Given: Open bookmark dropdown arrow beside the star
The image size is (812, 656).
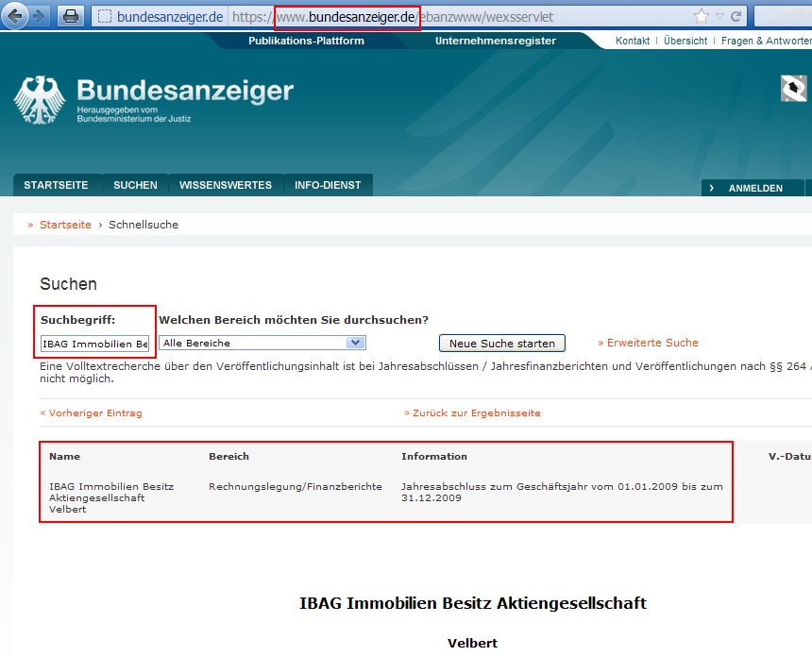Looking at the screenshot, I should [x=719, y=17].
